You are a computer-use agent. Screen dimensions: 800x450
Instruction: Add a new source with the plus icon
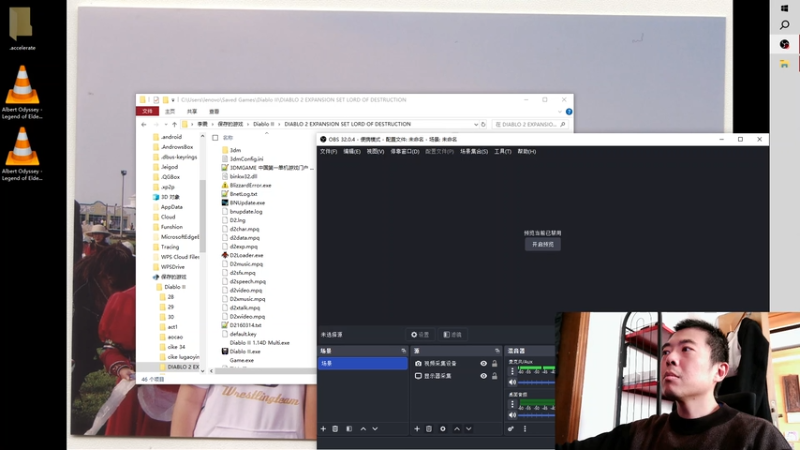417,429
